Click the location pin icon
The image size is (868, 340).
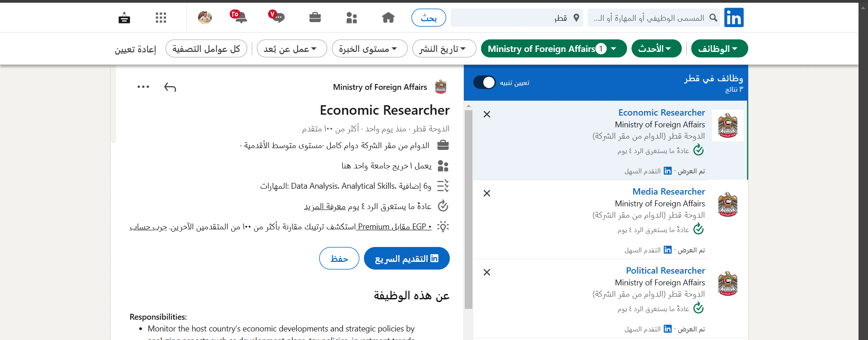click(576, 18)
